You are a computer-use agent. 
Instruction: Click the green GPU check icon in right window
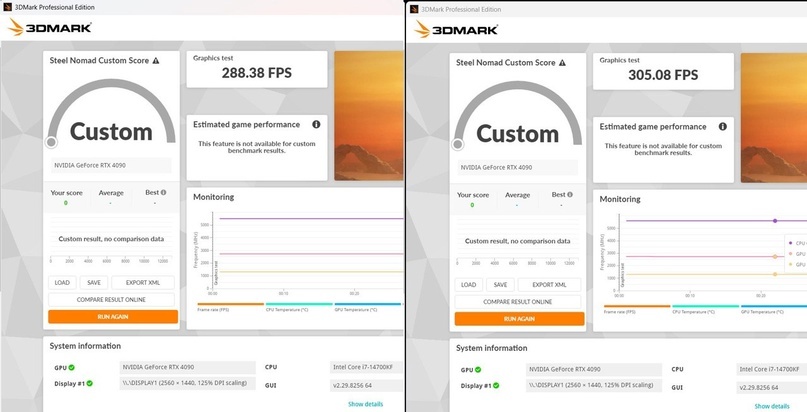[x=478, y=369]
